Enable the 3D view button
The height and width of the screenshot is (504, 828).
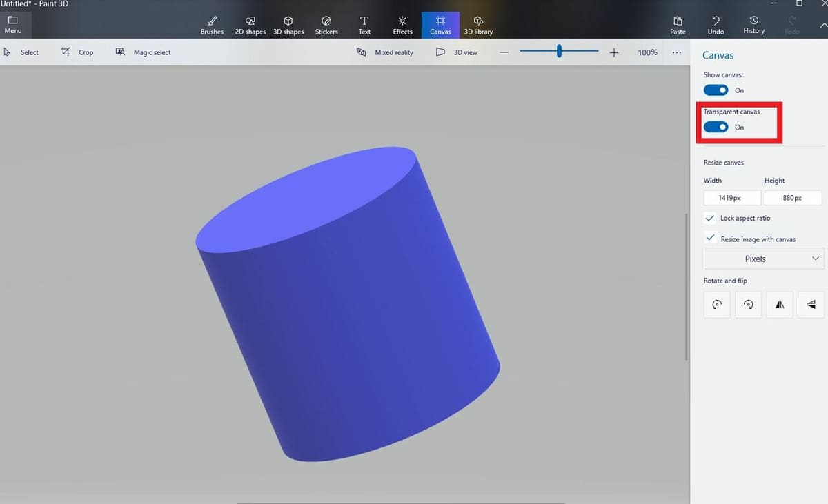pos(457,52)
